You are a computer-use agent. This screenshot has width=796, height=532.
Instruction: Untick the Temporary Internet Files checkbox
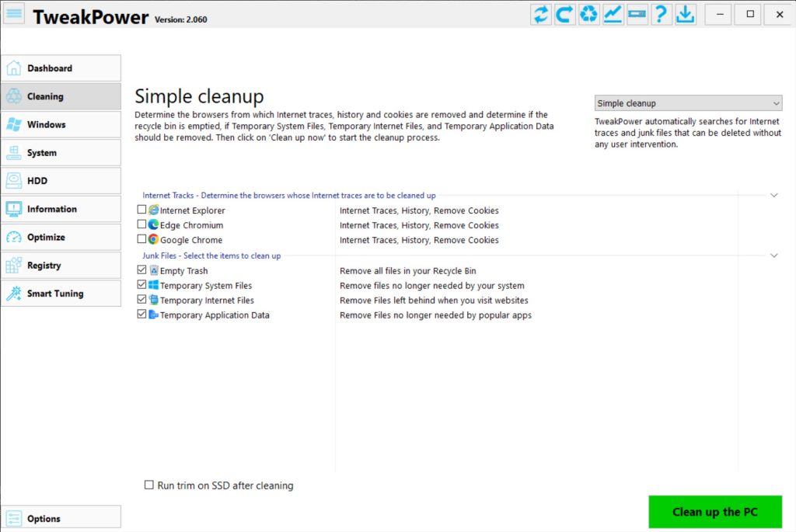tap(141, 299)
